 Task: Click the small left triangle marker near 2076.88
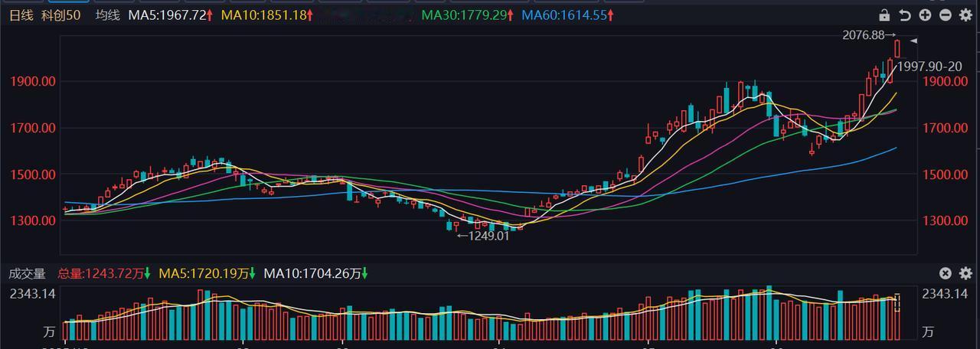click(x=913, y=41)
